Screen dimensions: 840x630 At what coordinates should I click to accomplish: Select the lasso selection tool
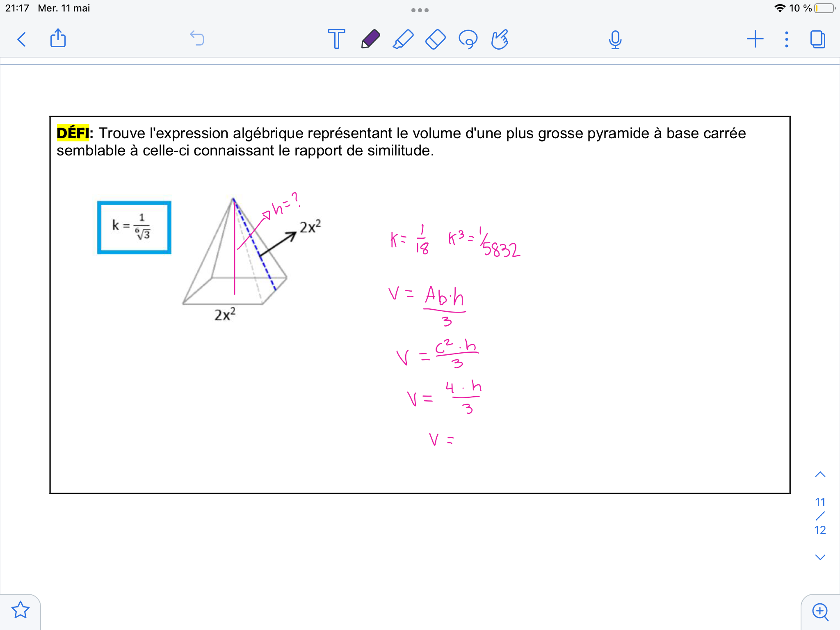468,39
